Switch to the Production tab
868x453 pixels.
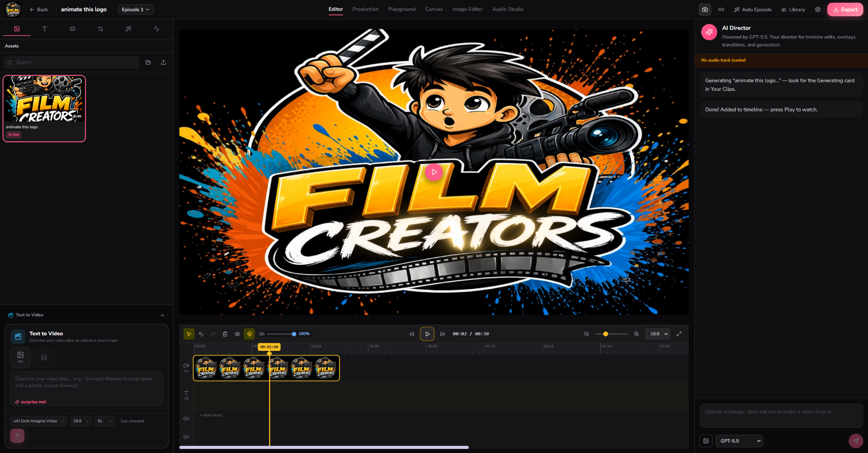pos(365,9)
